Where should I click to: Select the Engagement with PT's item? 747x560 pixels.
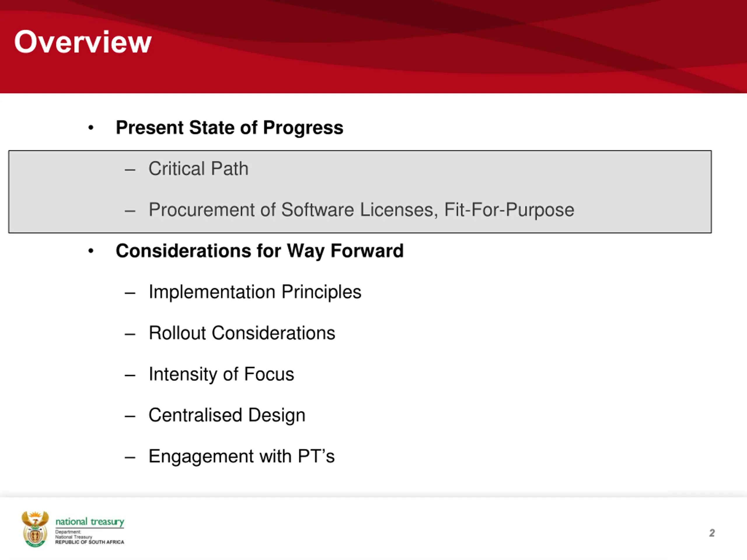click(x=241, y=456)
